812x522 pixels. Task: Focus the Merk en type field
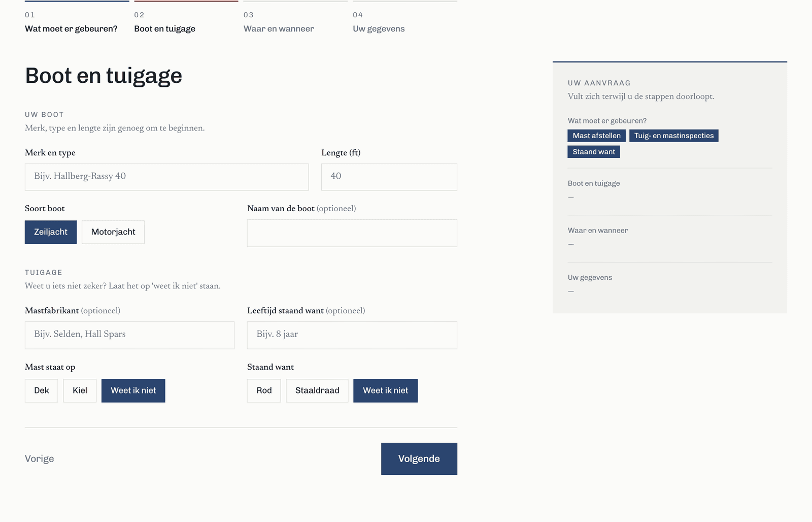coord(166,177)
